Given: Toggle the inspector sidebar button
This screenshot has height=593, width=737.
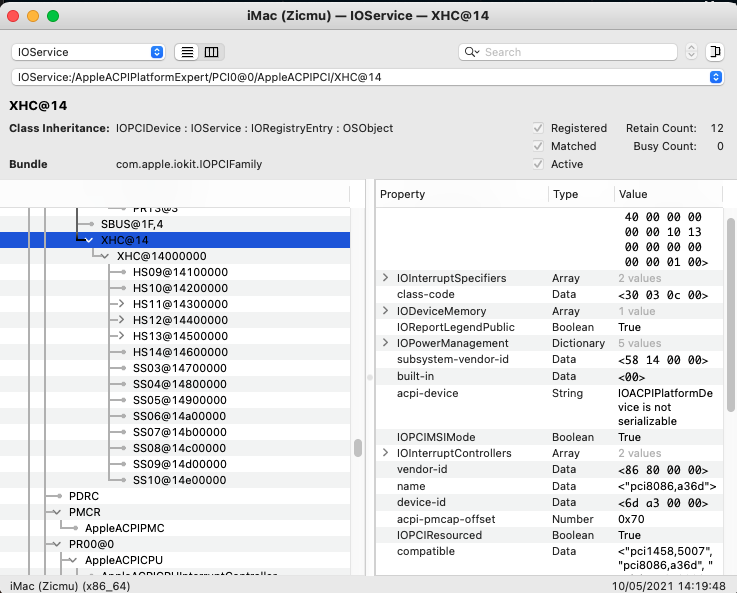Looking at the screenshot, I should pyautogui.click(x=715, y=52).
